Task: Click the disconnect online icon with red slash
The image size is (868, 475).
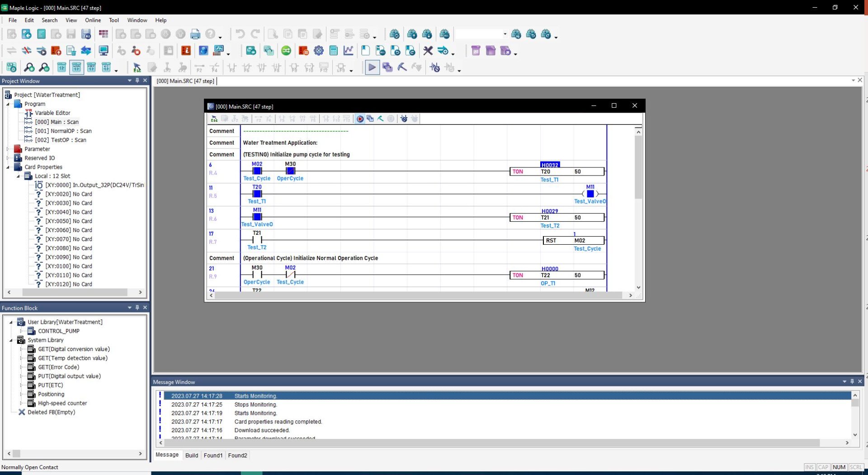Action: (x=27, y=51)
